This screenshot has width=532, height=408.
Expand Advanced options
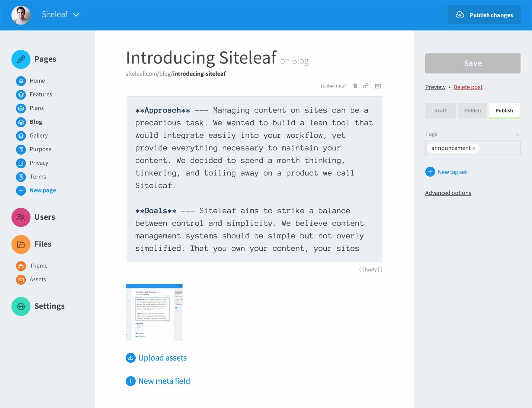tap(448, 193)
